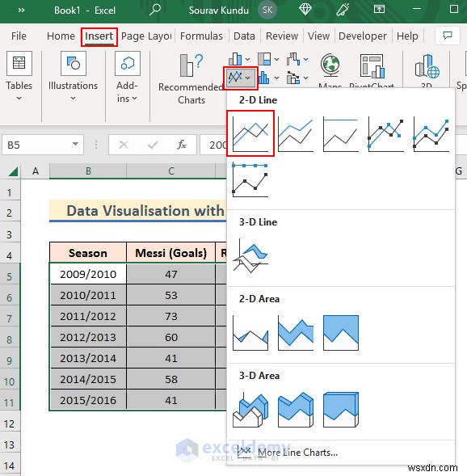Open the Statistic Chart dropdown
Image resolution: width=467 pixels, height=476 pixels.
268,78
